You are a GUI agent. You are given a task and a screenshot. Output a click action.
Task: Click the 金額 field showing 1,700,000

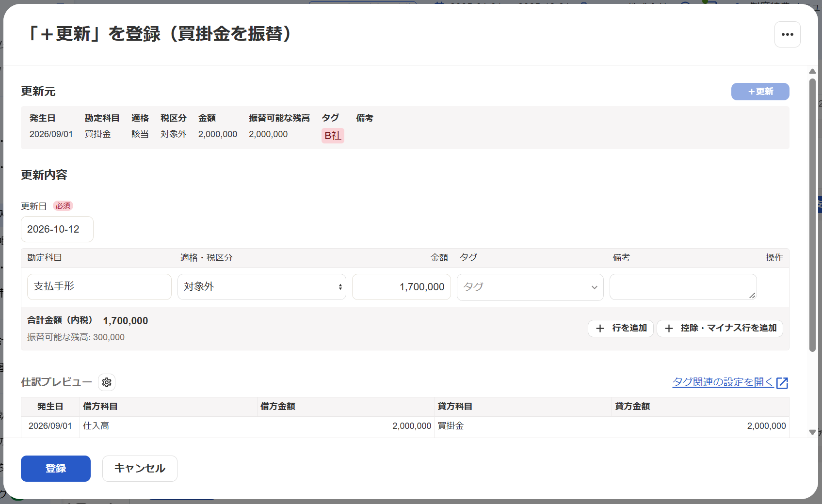[x=402, y=287]
